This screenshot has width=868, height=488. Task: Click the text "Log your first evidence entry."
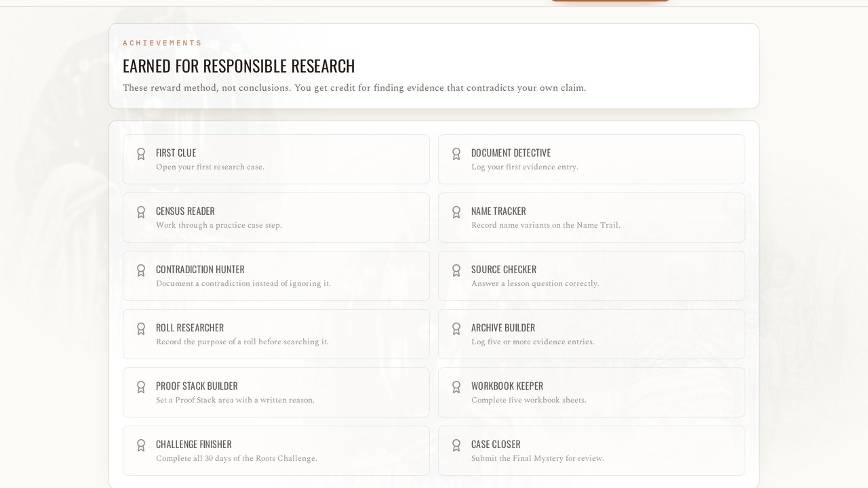(525, 167)
